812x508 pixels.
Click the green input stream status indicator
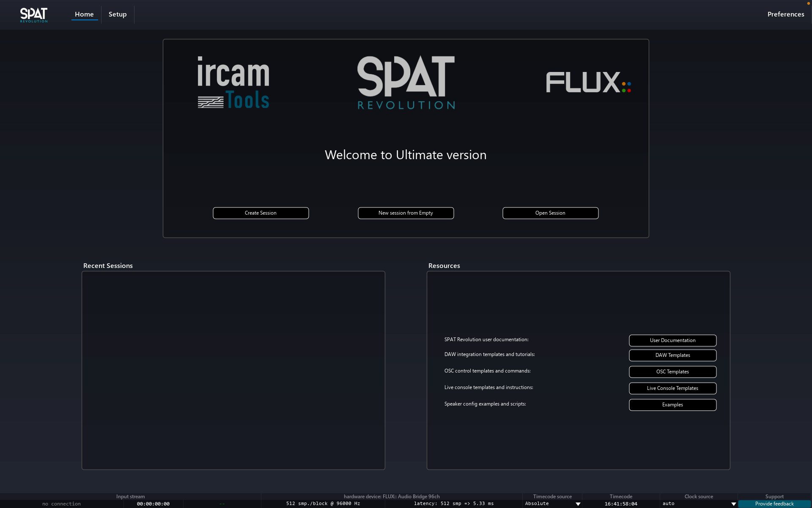222,504
